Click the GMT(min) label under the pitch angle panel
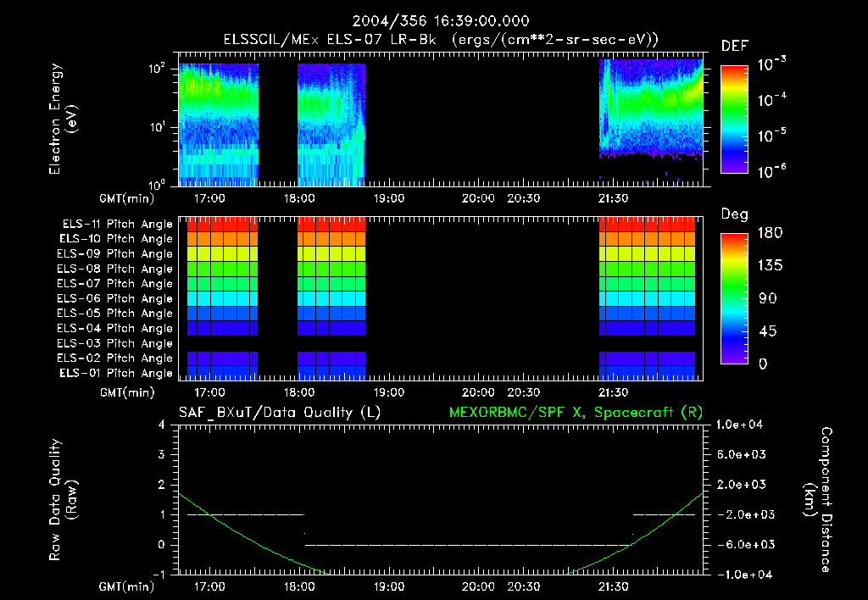The image size is (868, 600). coord(127,393)
